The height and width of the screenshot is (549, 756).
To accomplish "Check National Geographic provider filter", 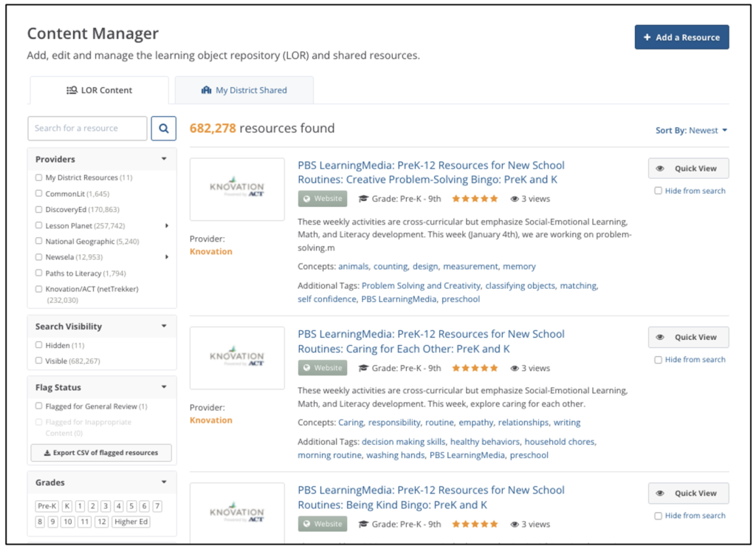I will [38, 241].
